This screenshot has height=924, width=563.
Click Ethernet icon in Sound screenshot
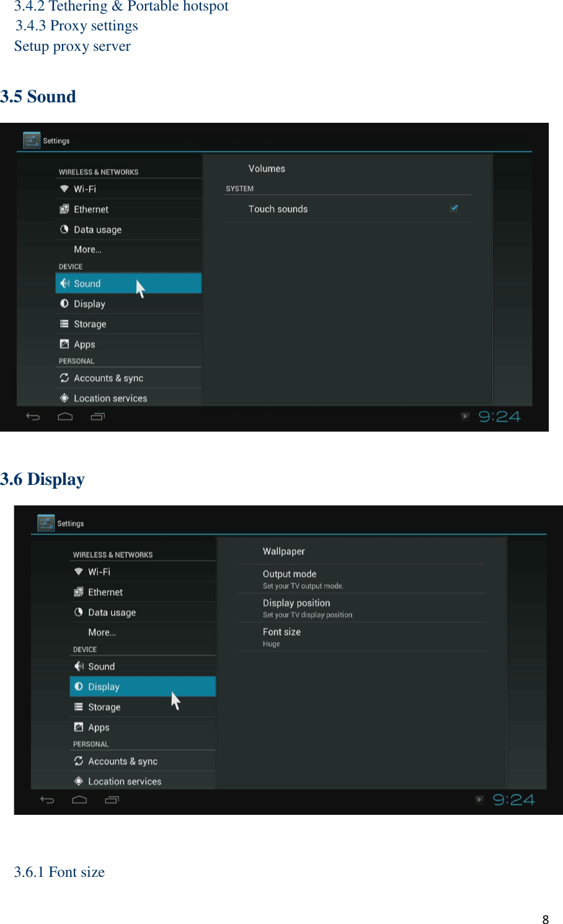click(64, 209)
